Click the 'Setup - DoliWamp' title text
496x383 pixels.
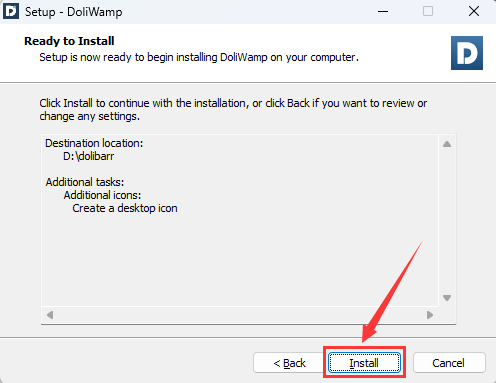[74, 12]
